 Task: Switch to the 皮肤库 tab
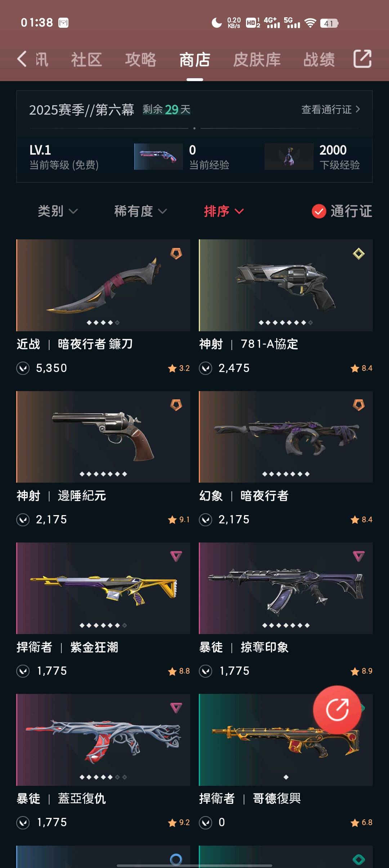[257, 59]
